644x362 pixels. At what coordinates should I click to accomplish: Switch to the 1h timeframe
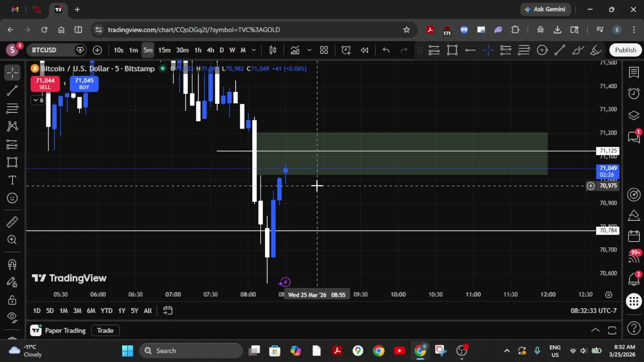(198, 50)
